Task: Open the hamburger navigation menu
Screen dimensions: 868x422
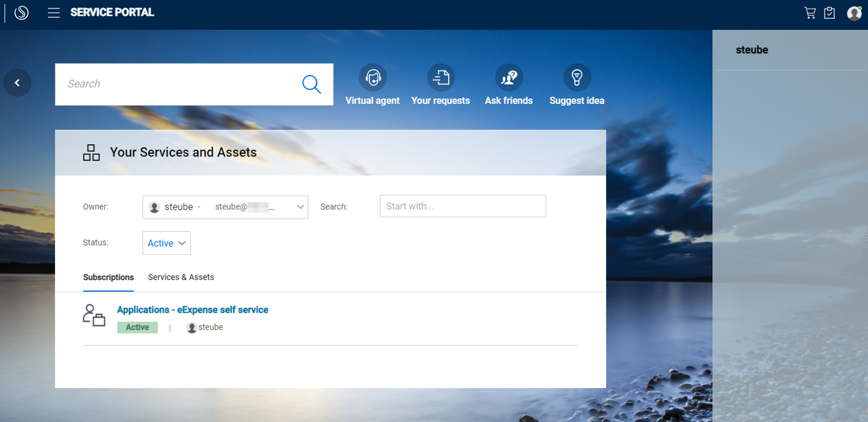Action: (53, 12)
